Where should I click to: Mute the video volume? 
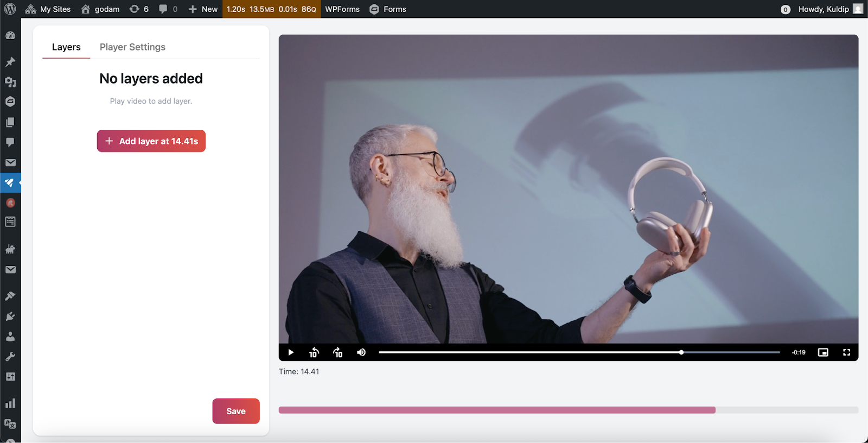coord(361,352)
